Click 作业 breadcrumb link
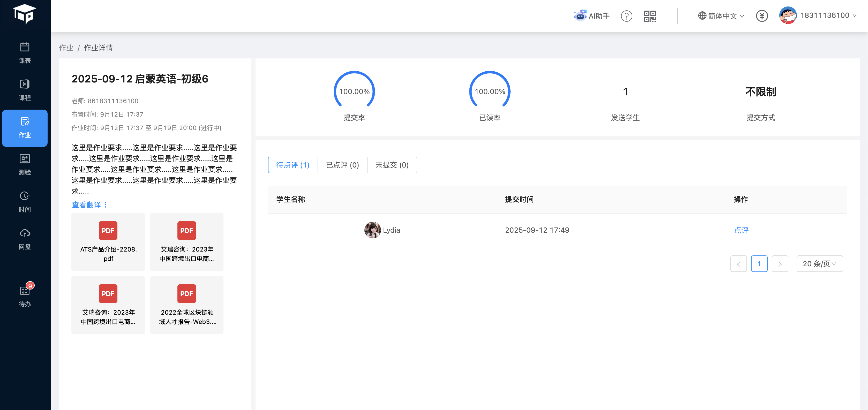The height and width of the screenshot is (410, 868). (66, 48)
